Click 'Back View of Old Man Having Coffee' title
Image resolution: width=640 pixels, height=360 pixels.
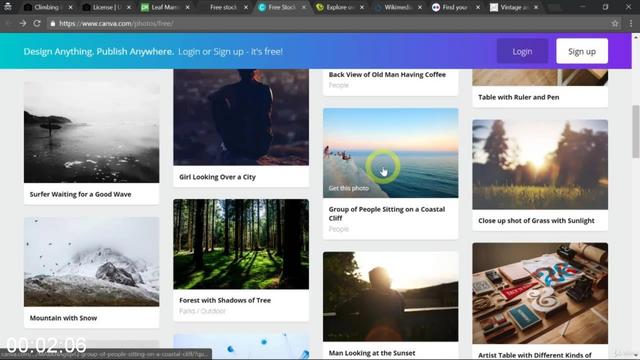pyautogui.click(x=387, y=75)
